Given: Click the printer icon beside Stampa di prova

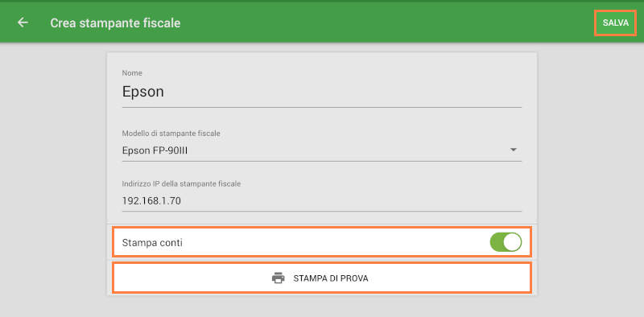Looking at the screenshot, I should point(278,278).
